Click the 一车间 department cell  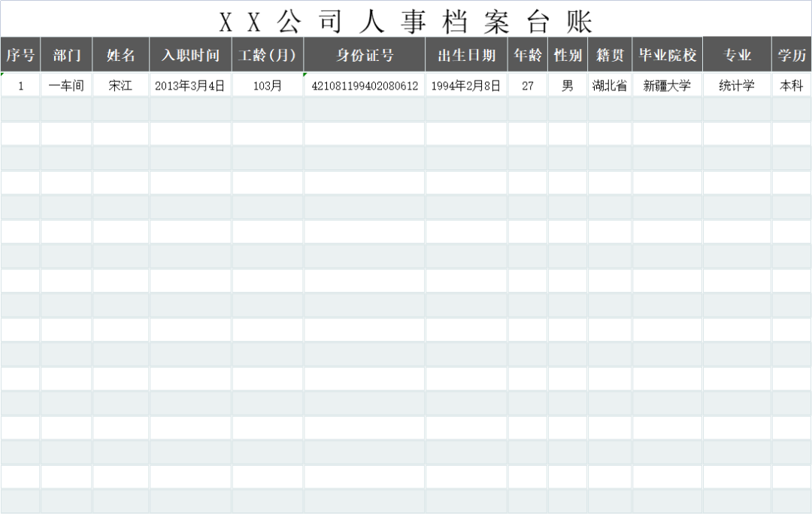(x=66, y=85)
